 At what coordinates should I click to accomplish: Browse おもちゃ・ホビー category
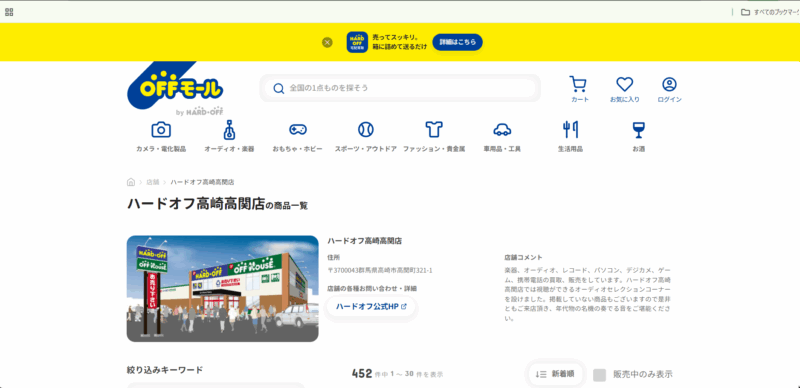[297, 137]
